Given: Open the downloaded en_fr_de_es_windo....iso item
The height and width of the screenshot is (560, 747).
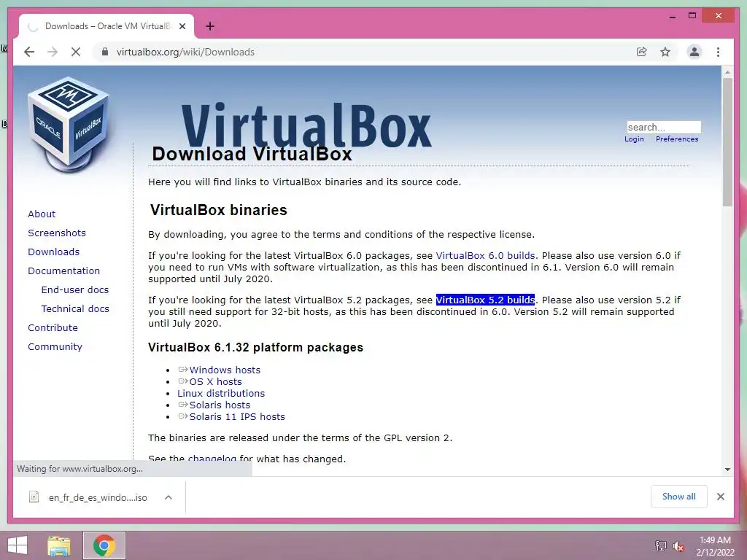Looking at the screenshot, I should [98, 497].
